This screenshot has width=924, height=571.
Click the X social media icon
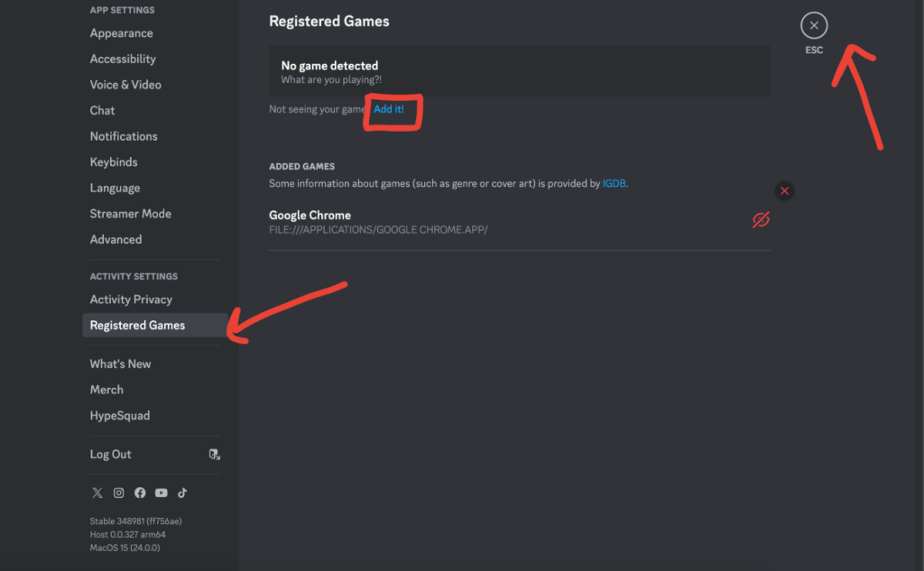click(x=97, y=493)
